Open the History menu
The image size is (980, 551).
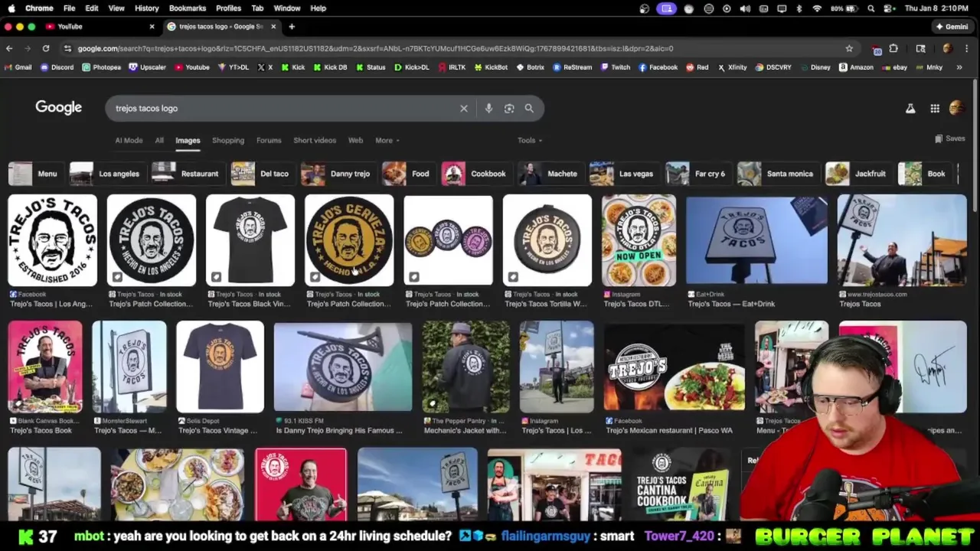click(146, 8)
